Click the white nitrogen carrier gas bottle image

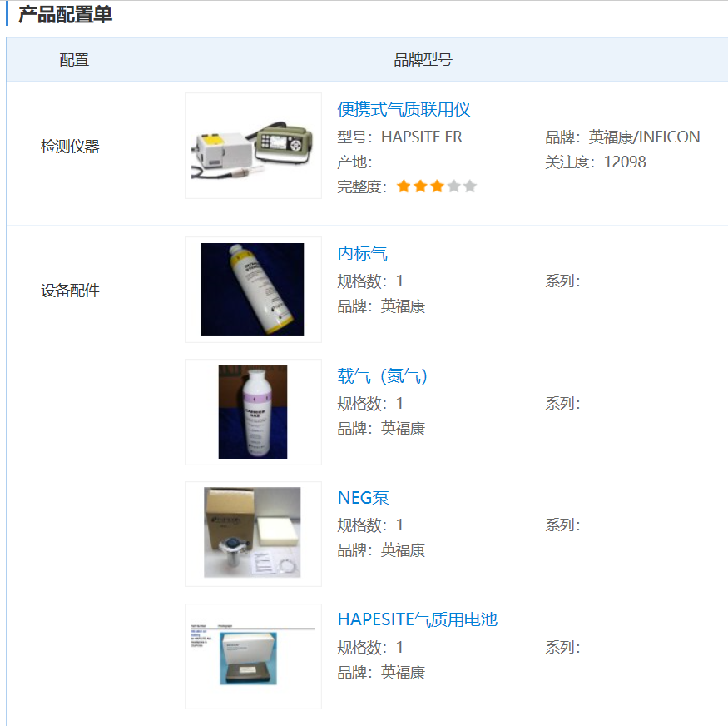click(253, 412)
